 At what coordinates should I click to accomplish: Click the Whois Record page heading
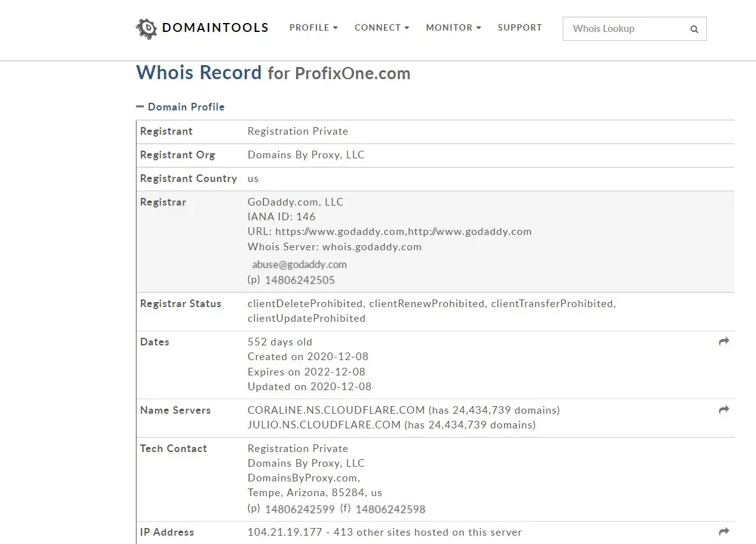pyautogui.click(x=198, y=73)
